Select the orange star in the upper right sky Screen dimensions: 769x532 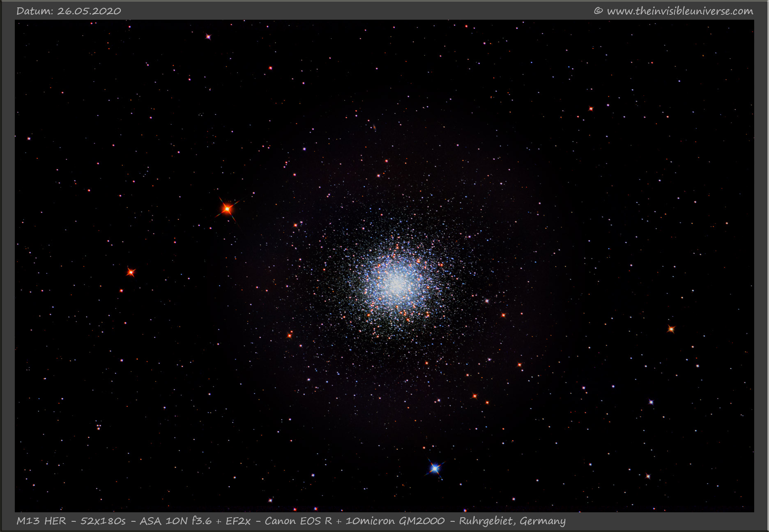tap(591, 109)
